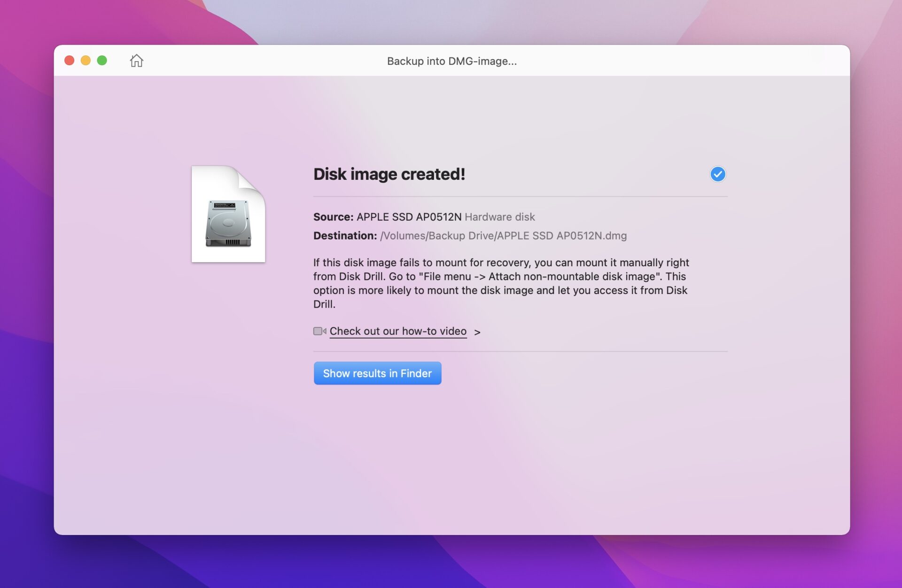This screenshot has width=902, height=588.
Task: Click the Hardware disk text
Action: coord(499,217)
